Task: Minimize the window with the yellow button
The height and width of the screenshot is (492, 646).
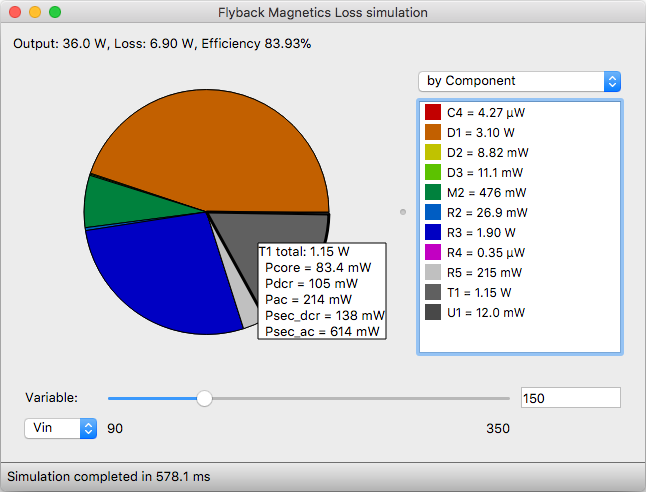Action: [35, 12]
